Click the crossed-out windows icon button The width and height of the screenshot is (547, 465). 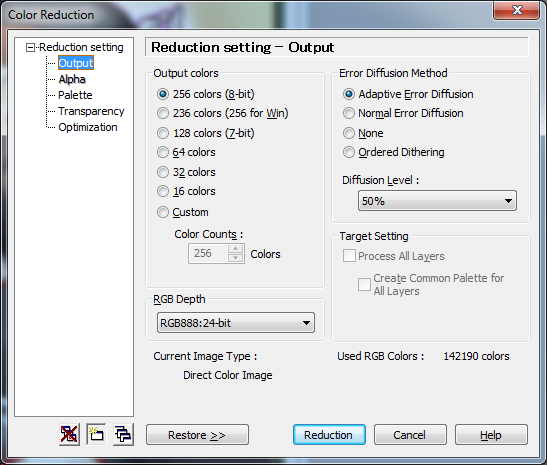click(x=69, y=434)
